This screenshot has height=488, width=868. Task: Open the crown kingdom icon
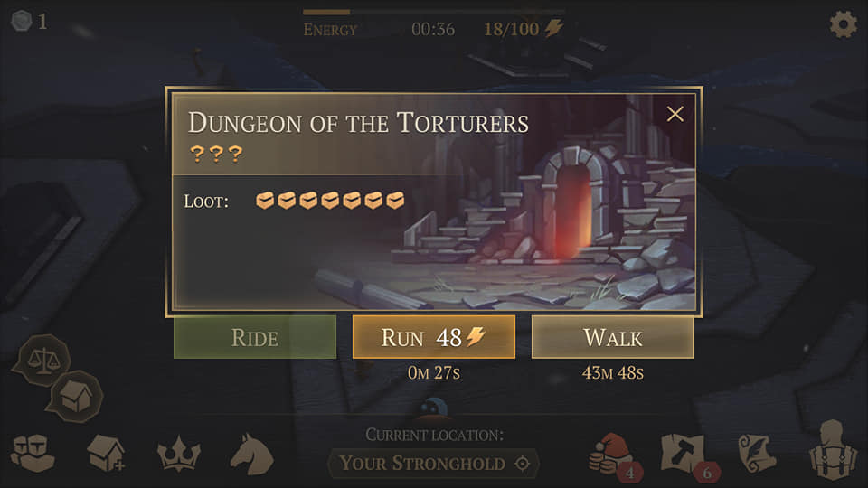179,455
